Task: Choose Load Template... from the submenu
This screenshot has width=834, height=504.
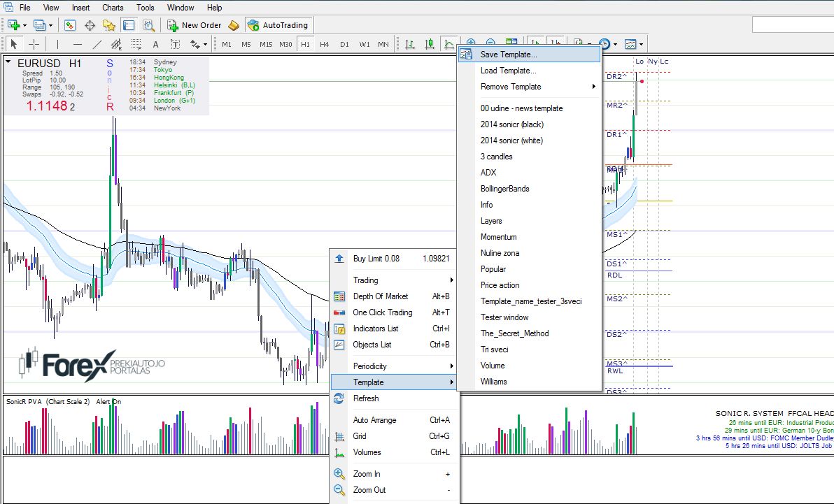Action: (530, 71)
